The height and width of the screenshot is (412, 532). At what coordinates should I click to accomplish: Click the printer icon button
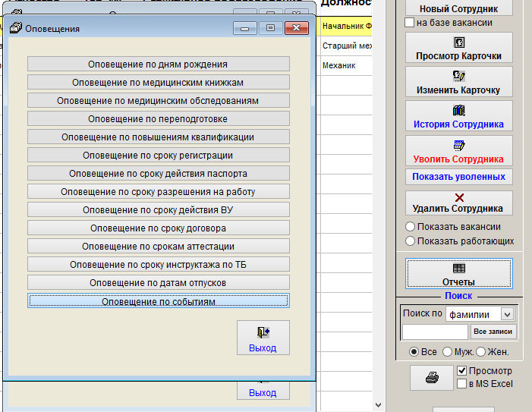(x=431, y=378)
